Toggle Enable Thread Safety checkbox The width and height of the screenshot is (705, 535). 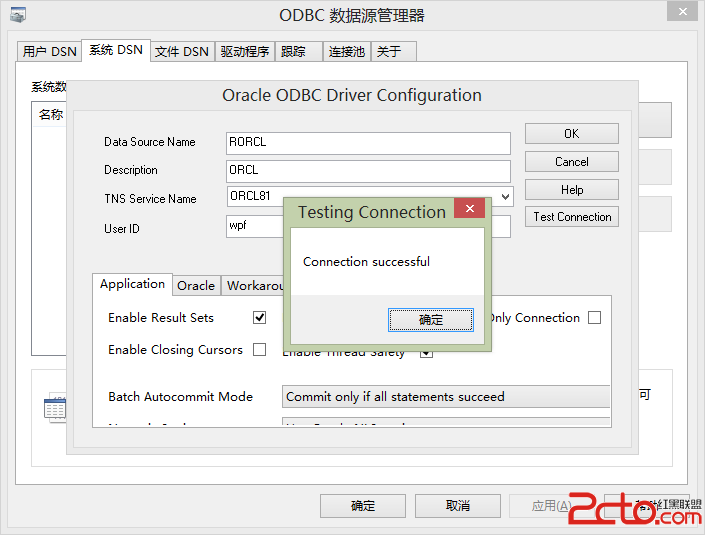[426, 354]
